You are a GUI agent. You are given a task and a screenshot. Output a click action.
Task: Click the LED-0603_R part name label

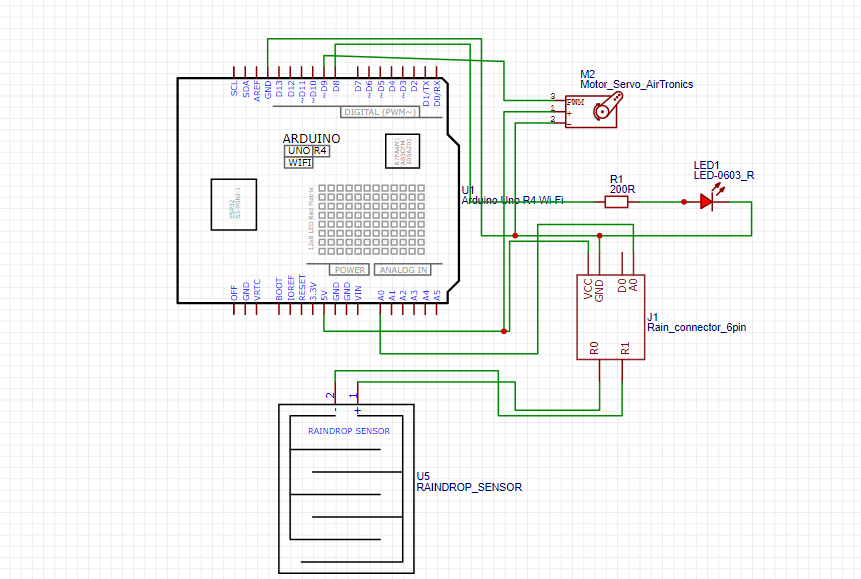pyautogui.click(x=723, y=176)
